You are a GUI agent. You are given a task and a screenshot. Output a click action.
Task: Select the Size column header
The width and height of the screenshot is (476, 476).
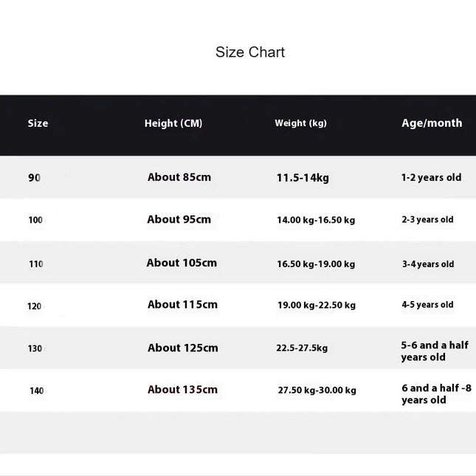38,123
